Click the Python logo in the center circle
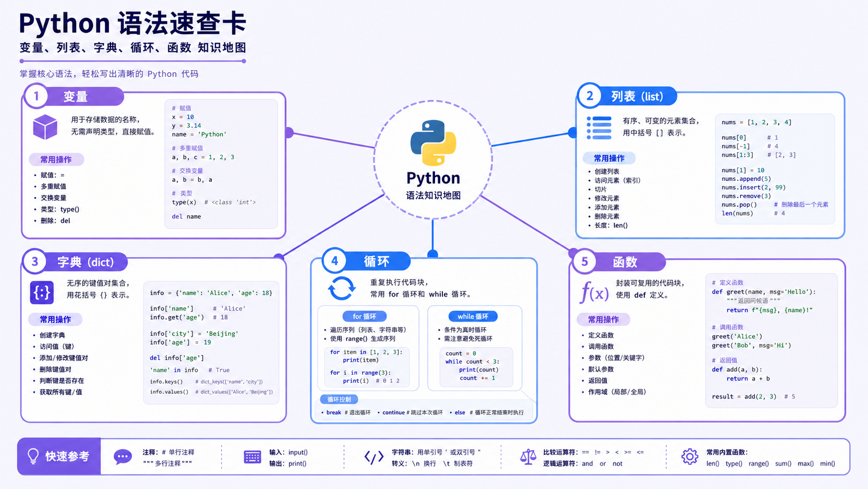This screenshot has width=868, height=489. [433, 143]
